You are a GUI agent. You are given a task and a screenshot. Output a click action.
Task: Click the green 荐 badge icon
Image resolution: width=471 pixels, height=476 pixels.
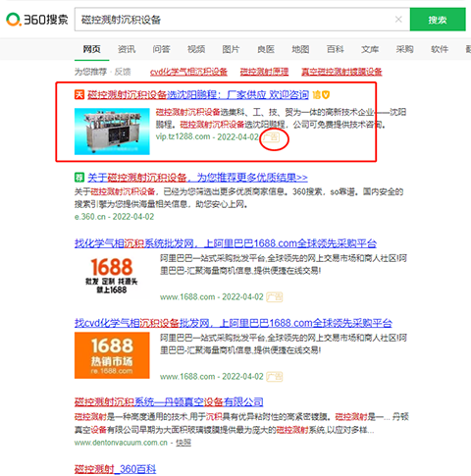click(79, 178)
